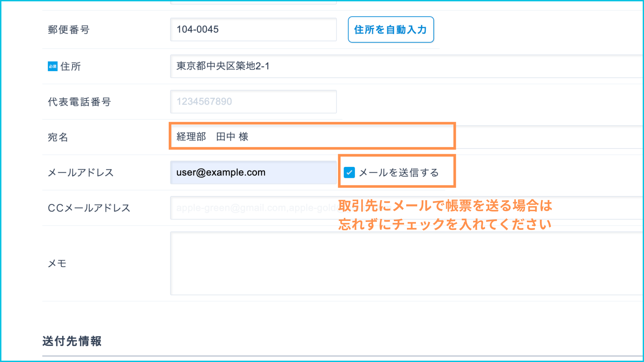Click the CCメールアドレス label

tap(89, 208)
